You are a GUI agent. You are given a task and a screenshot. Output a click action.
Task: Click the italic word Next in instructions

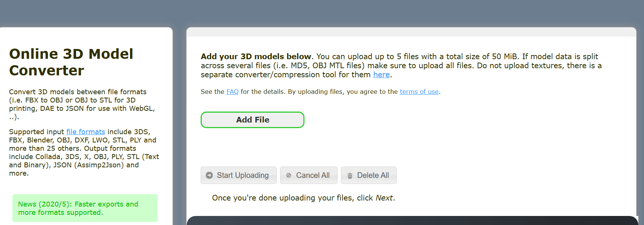pos(384,198)
